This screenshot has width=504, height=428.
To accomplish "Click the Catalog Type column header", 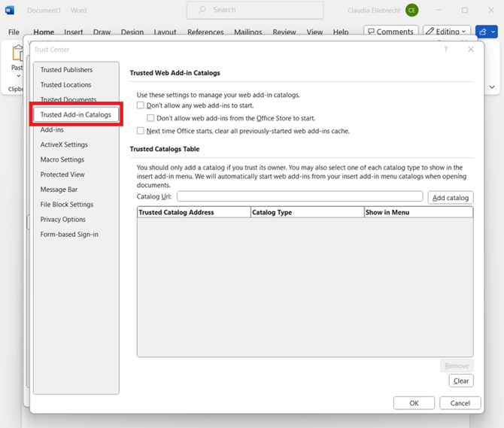I will coord(307,213).
